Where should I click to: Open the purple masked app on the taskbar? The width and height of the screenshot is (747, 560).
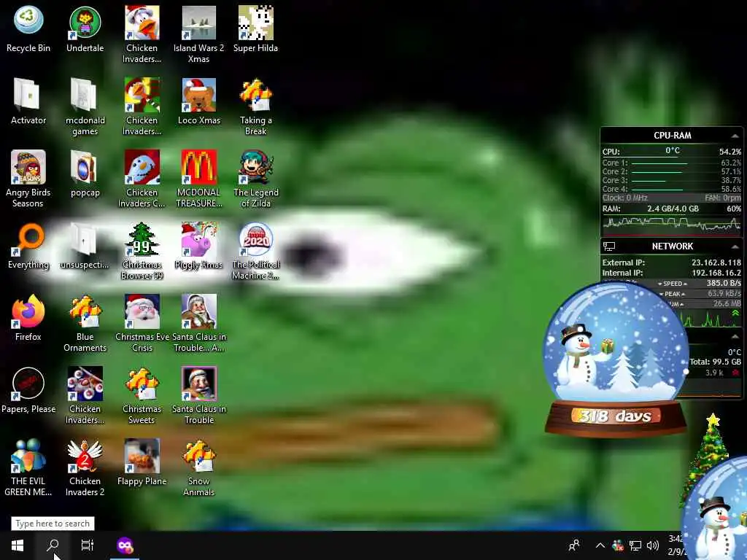tap(125, 545)
